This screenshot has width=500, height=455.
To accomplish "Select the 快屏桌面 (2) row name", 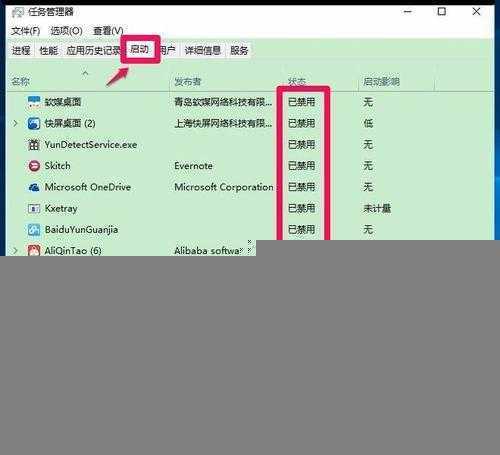I will click(70, 123).
